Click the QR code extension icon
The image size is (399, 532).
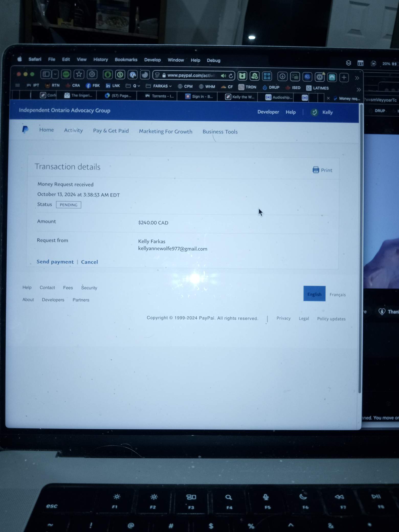(267, 76)
